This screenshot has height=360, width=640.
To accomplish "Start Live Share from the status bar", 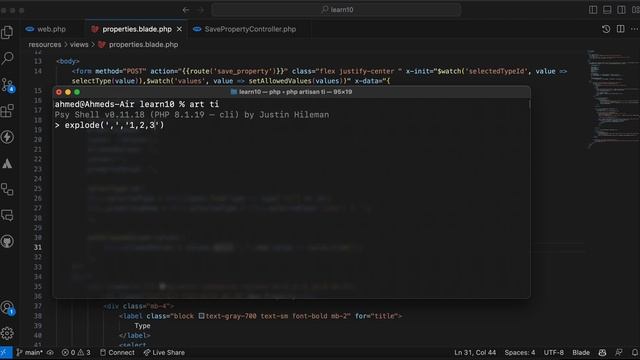I will coord(164,353).
